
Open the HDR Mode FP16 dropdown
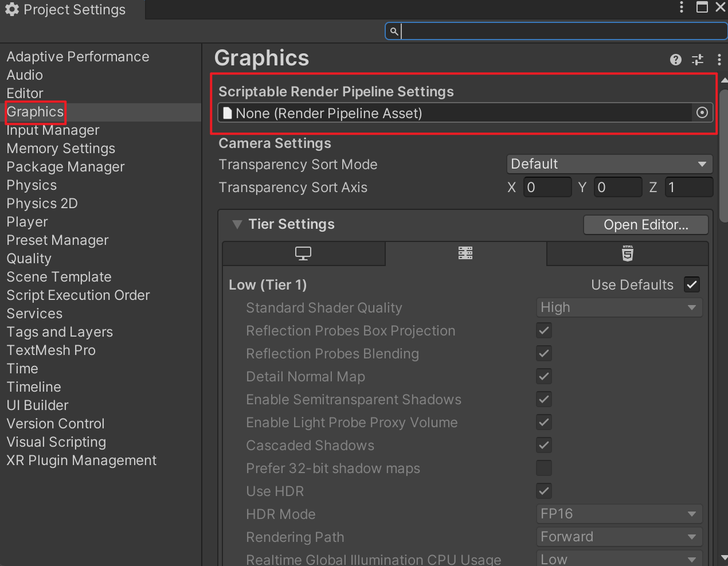click(619, 514)
